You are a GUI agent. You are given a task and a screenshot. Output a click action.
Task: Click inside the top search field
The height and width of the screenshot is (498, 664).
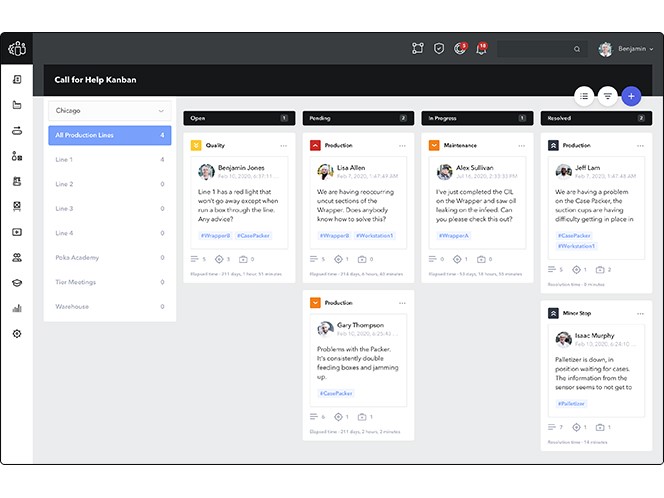click(542, 49)
